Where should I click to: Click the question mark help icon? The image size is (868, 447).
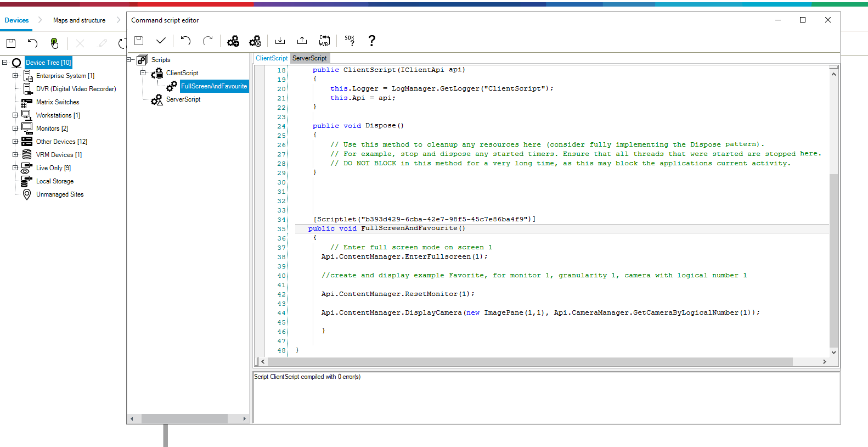371,41
